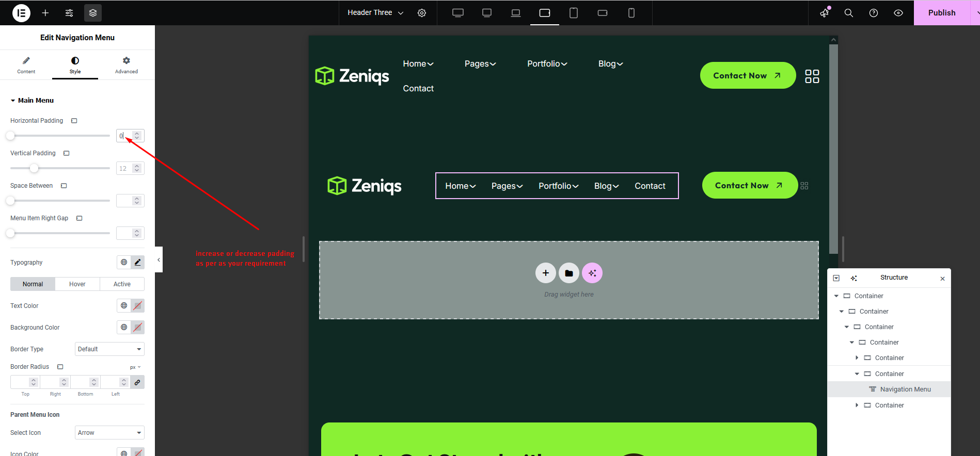Click collapse-all icon in Structure panel header
980x456 pixels.
(836, 278)
